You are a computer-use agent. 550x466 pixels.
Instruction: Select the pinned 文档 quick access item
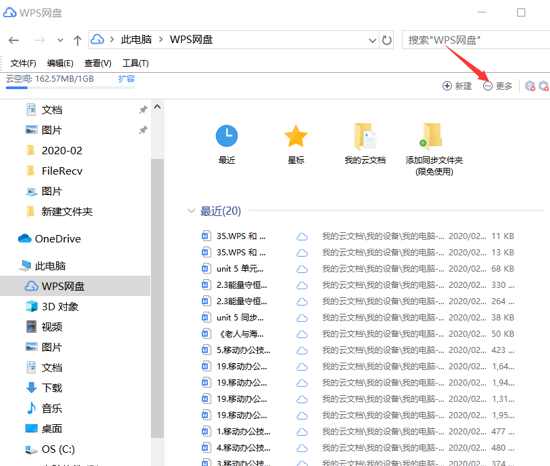[52, 110]
